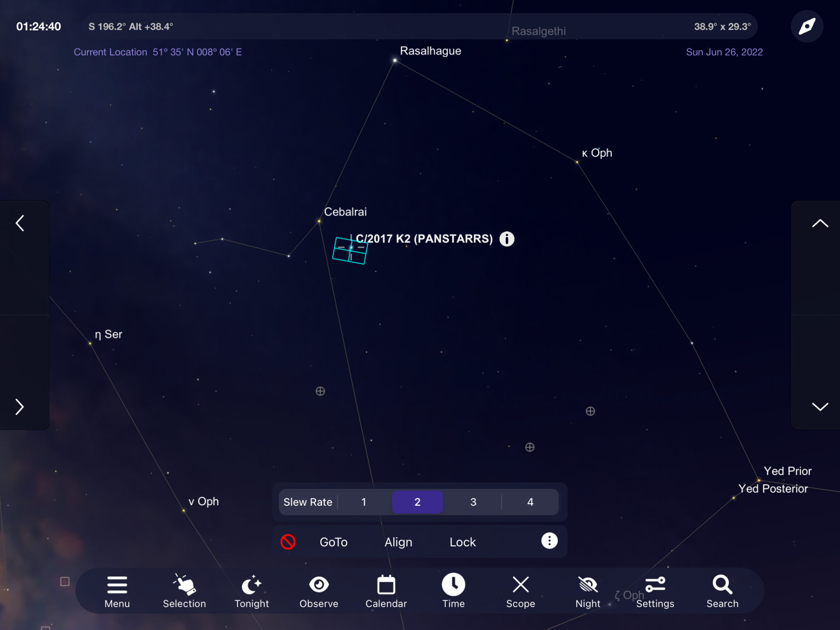The image size is (840, 630).
Task: Click the Align button
Action: coord(398,542)
